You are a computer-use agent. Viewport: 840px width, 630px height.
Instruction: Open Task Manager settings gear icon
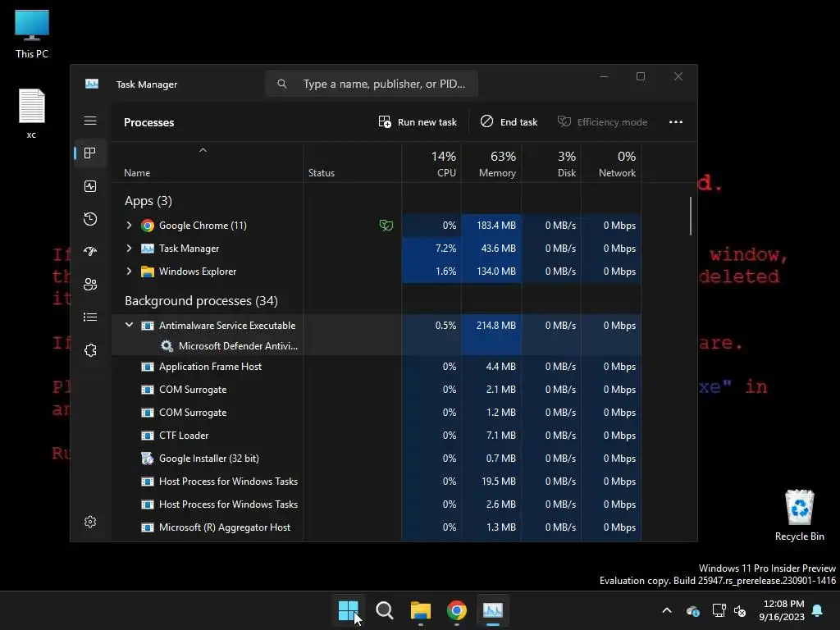click(90, 522)
